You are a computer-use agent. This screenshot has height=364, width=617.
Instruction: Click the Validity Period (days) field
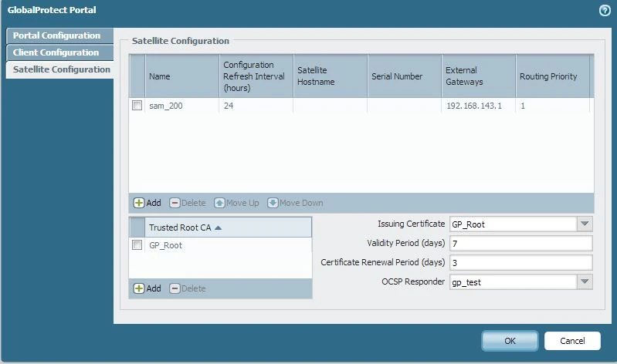tap(521, 244)
